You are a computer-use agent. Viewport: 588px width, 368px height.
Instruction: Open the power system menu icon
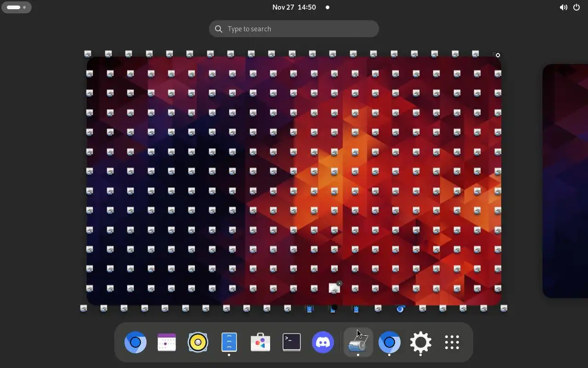[x=577, y=7]
